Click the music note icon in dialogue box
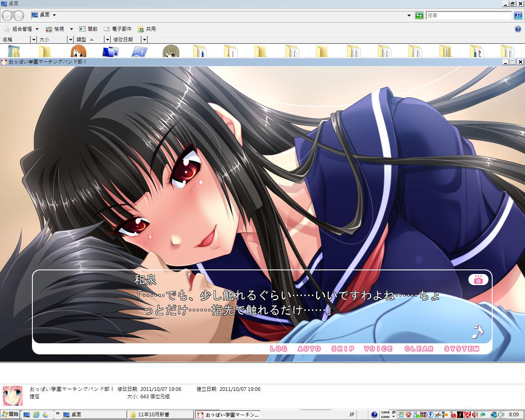525x420 pixels. click(477, 331)
